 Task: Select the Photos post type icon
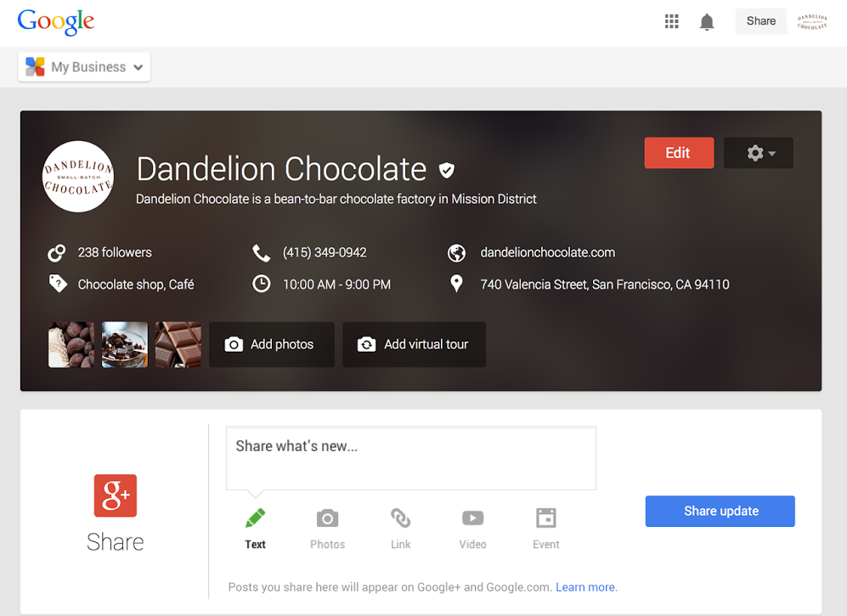pyautogui.click(x=327, y=518)
